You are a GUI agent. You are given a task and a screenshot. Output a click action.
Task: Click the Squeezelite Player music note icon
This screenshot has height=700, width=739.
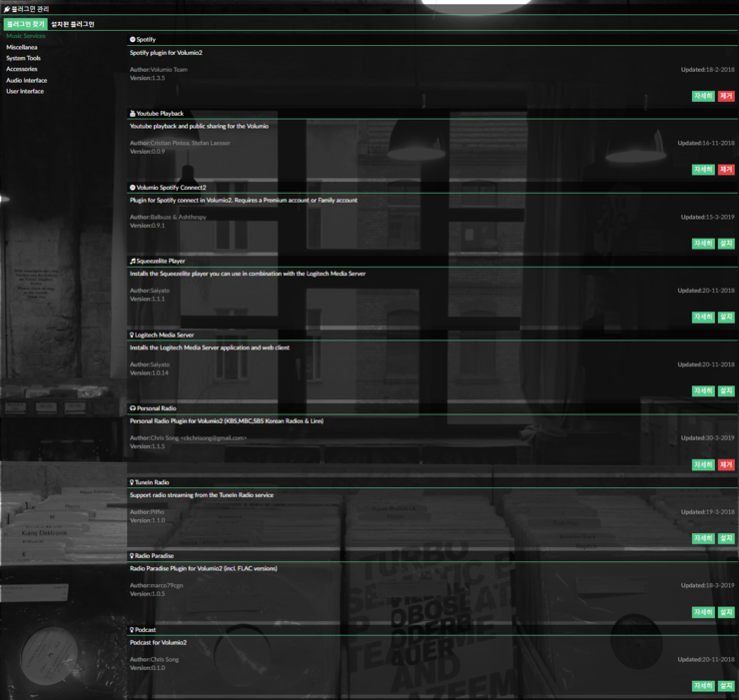click(133, 262)
